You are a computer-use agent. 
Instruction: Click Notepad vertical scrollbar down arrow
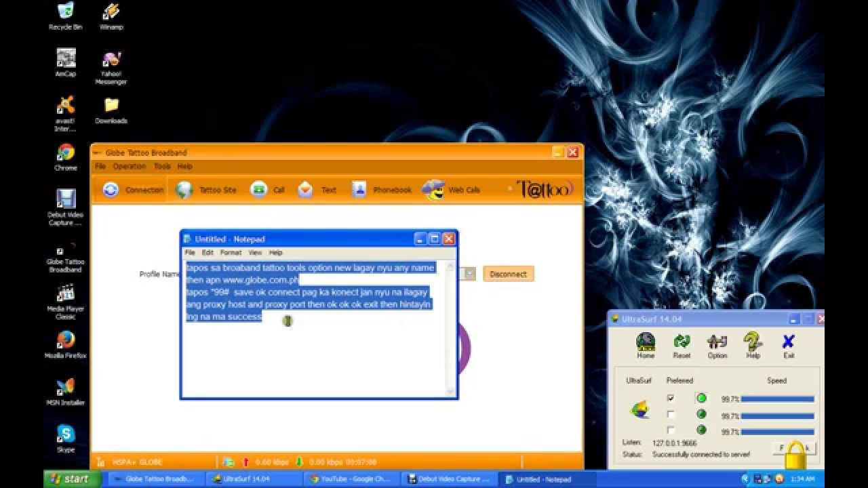450,391
